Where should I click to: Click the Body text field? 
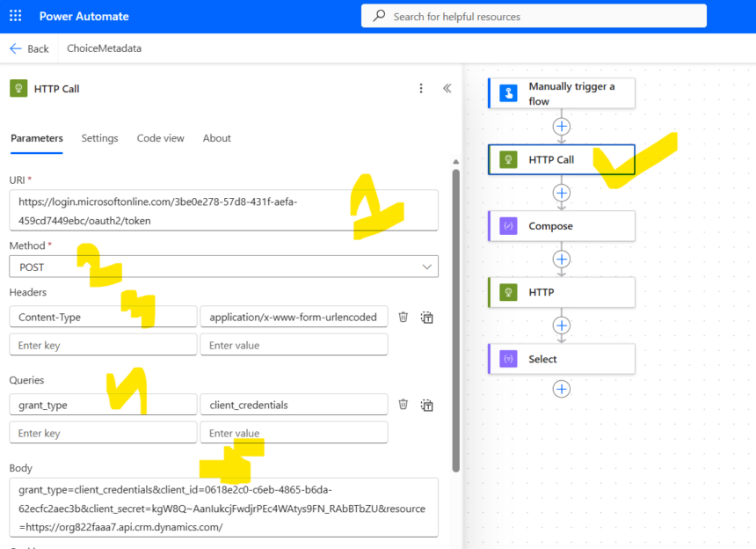coord(223,507)
